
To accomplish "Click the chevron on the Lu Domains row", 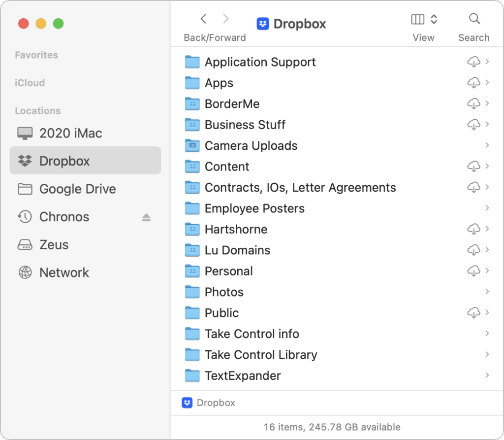I will (487, 250).
